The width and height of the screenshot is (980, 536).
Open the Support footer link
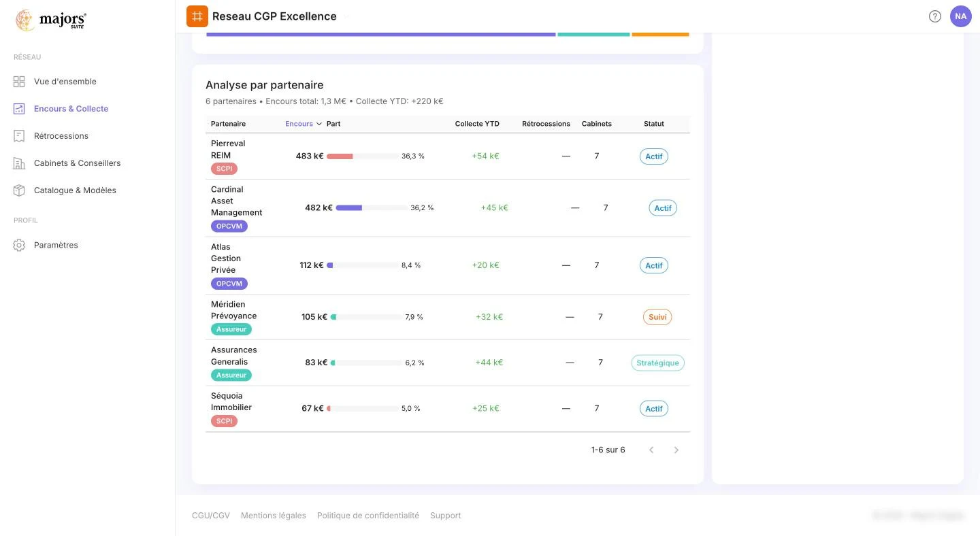click(x=446, y=516)
